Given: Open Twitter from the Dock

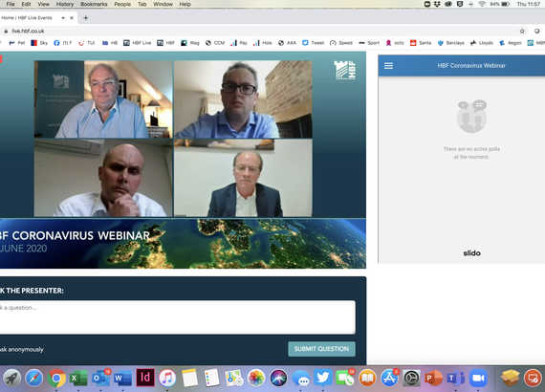Looking at the screenshot, I should point(323,378).
